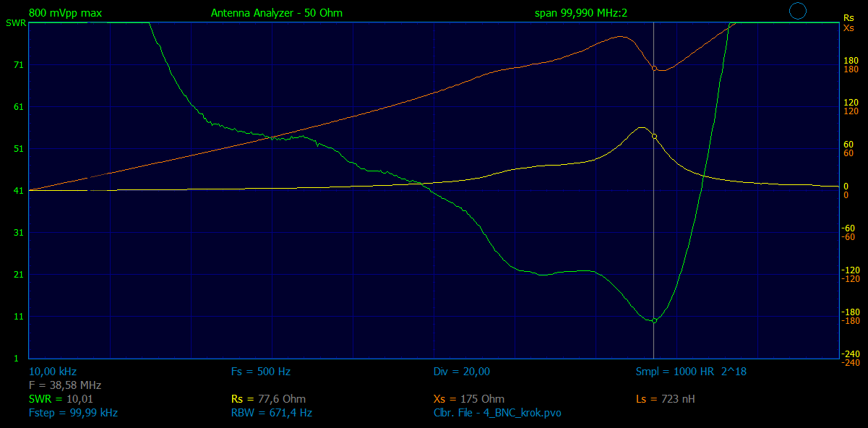Image resolution: width=868 pixels, height=428 pixels.
Task: Click the '10,00 kHz' start frequency
Action: 53,372
